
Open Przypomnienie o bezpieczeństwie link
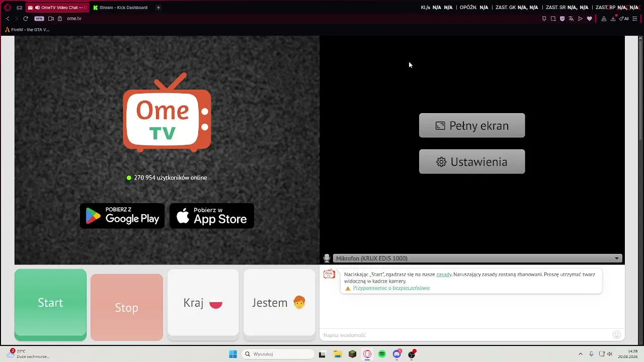(x=391, y=288)
